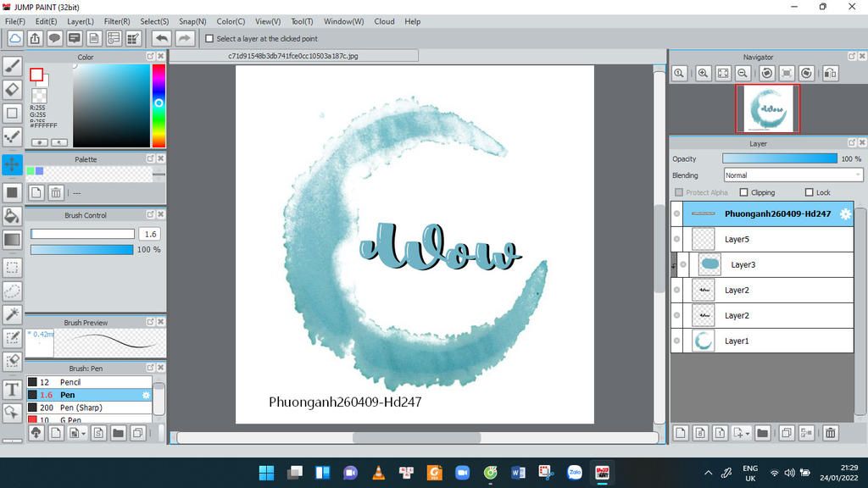Open the Window menu
Screen dimensions: 868x488
point(344,21)
